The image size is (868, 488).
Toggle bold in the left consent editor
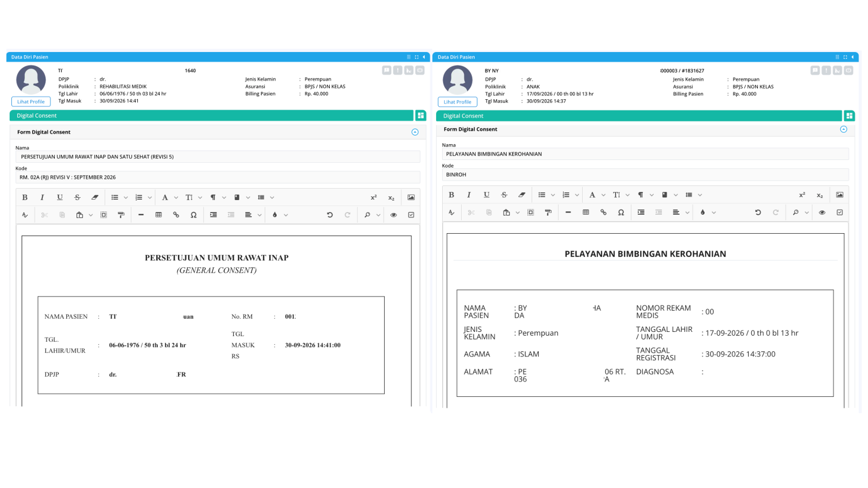click(x=25, y=197)
